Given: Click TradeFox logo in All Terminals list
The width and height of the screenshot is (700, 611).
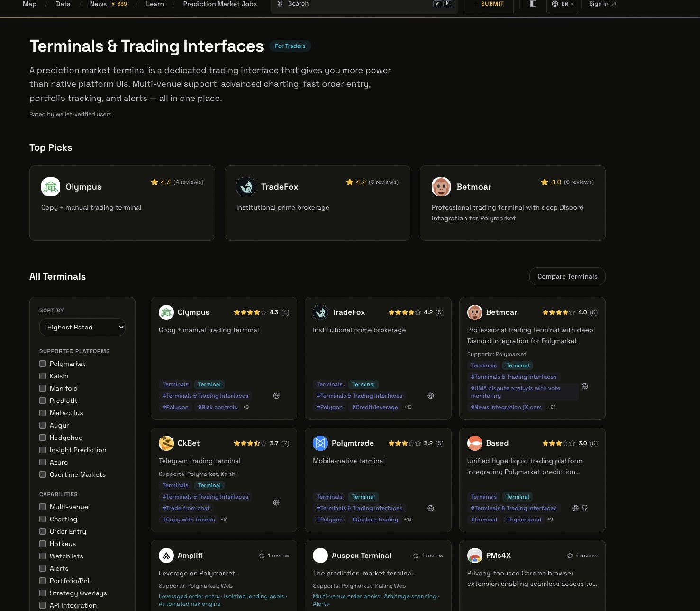Looking at the screenshot, I should tap(320, 312).
